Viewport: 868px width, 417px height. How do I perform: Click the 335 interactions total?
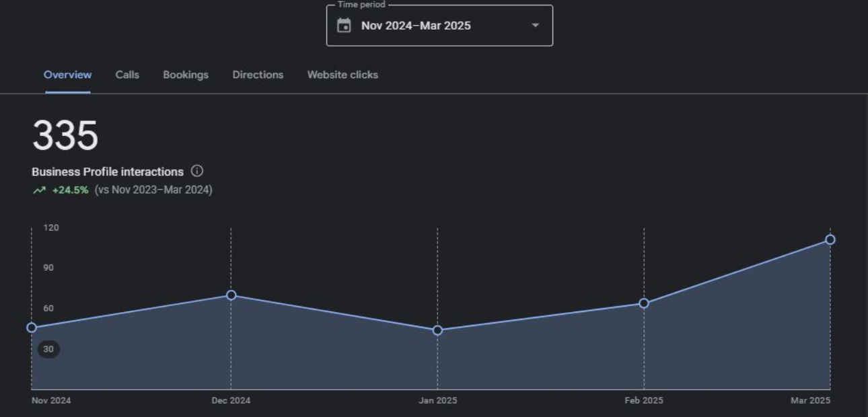[x=65, y=136]
